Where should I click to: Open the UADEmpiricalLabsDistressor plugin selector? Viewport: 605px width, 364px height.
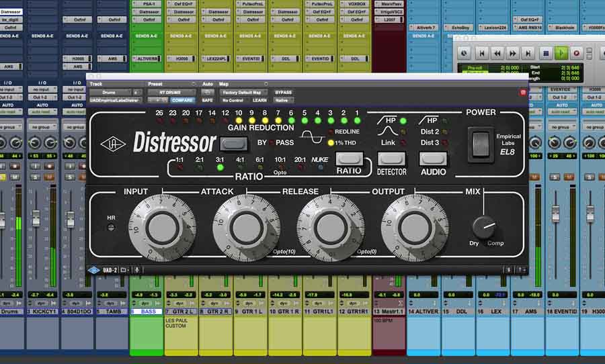coord(115,100)
